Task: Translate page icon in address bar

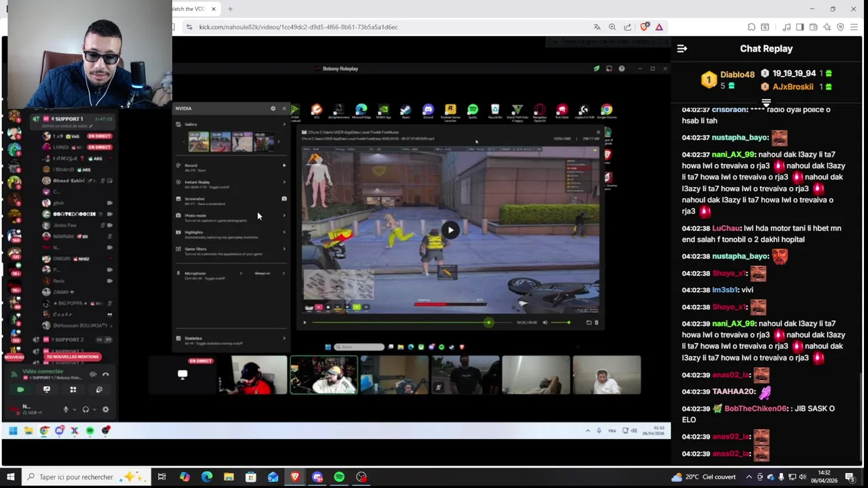Action: click(597, 27)
